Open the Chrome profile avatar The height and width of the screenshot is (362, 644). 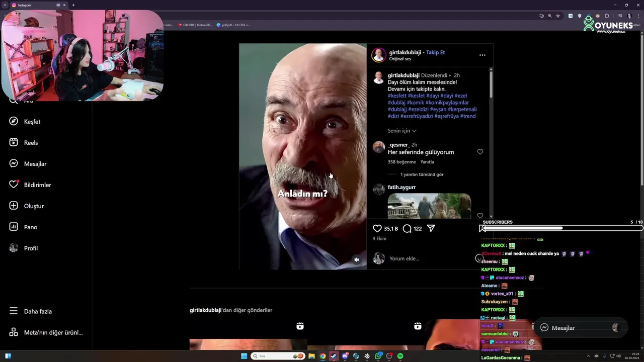point(629,16)
